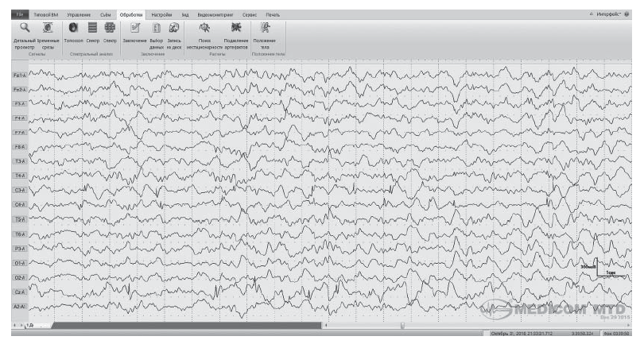Open the Положение тела tool
This screenshot has height=344, width=644.
coord(266,28)
